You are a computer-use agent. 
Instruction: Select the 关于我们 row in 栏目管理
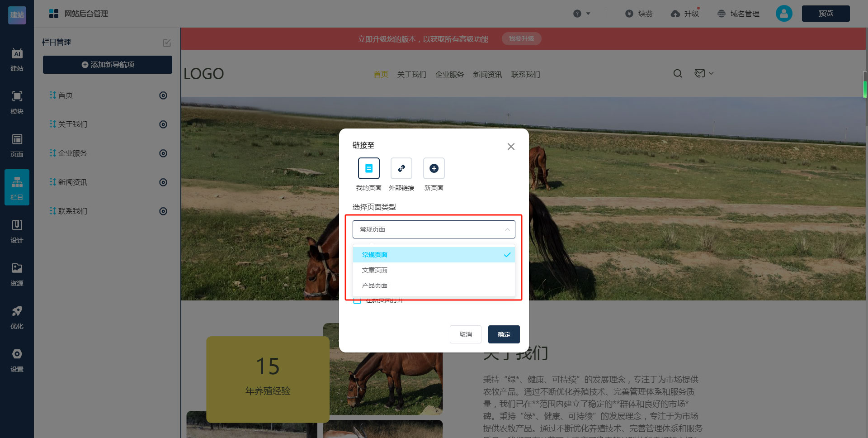(x=108, y=124)
